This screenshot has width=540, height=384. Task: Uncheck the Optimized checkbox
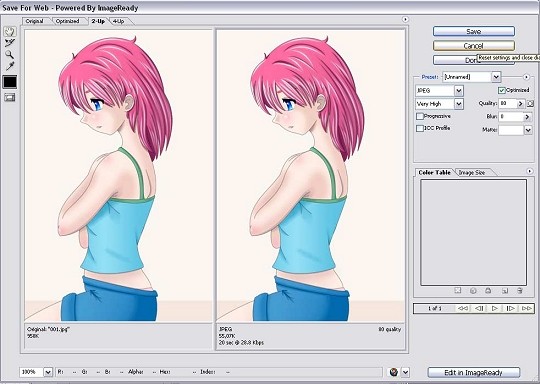coord(502,90)
